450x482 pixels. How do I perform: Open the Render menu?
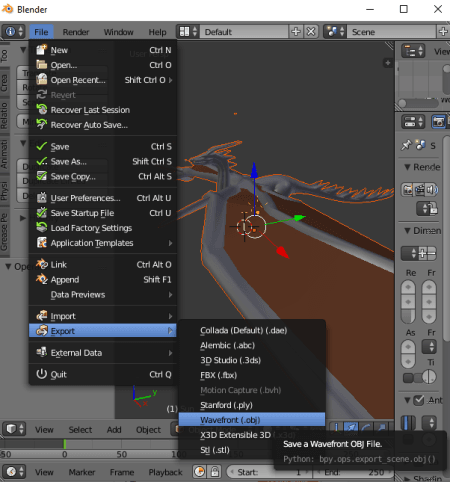76,32
